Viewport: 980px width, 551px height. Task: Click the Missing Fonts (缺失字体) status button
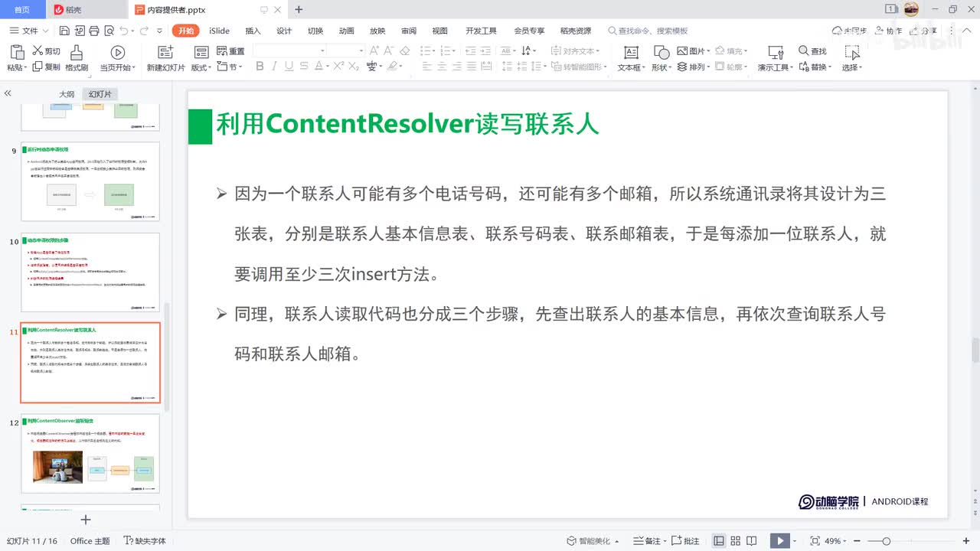coord(145,541)
